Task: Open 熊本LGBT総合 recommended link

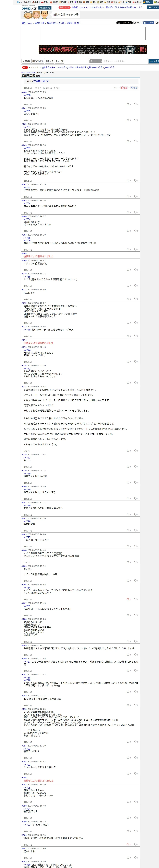Action: [95, 68]
